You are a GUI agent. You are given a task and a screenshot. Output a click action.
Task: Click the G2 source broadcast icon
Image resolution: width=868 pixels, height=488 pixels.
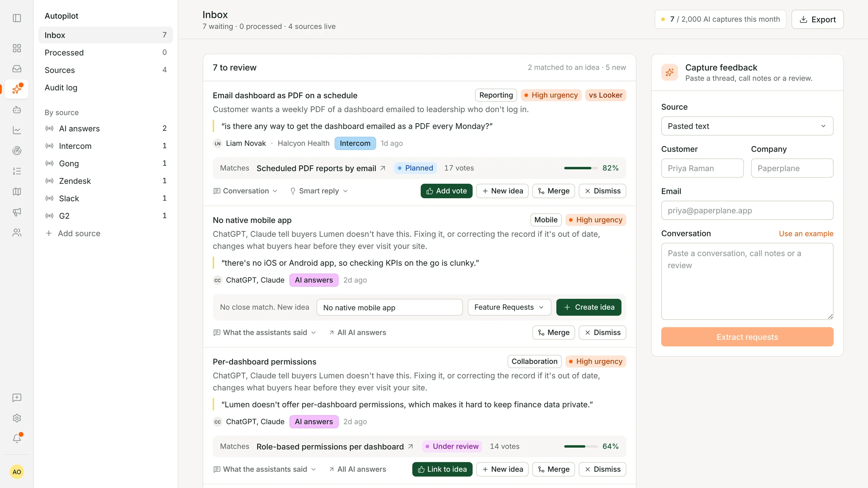[x=50, y=216]
